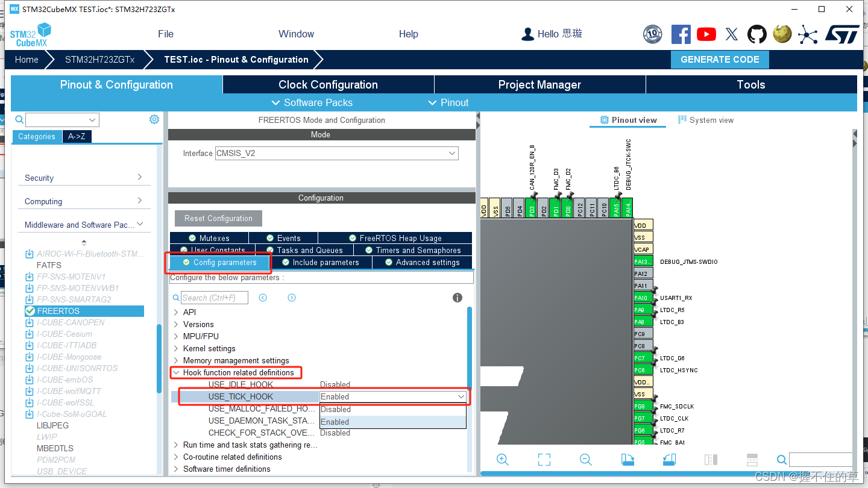Open the Include parameters tab

click(x=319, y=262)
